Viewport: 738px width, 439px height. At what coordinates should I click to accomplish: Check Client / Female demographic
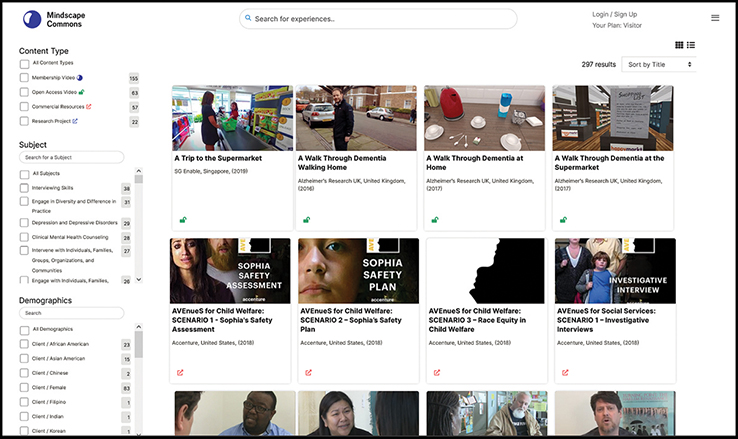pyautogui.click(x=24, y=387)
